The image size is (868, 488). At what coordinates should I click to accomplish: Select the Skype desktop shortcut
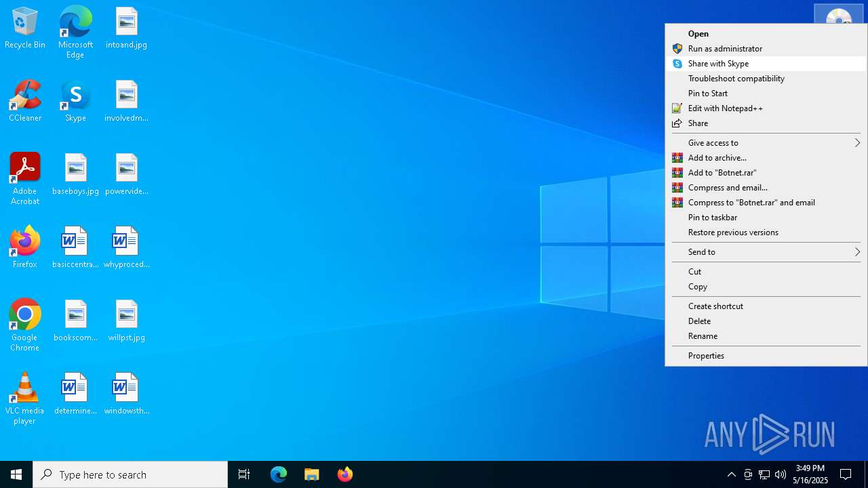75,102
